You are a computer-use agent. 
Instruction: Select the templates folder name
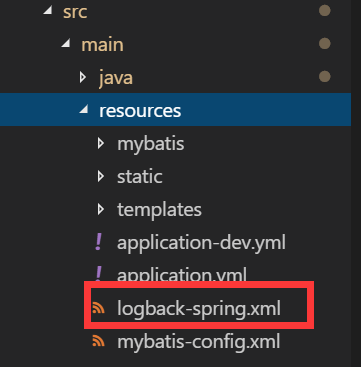click(x=159, y=210)
